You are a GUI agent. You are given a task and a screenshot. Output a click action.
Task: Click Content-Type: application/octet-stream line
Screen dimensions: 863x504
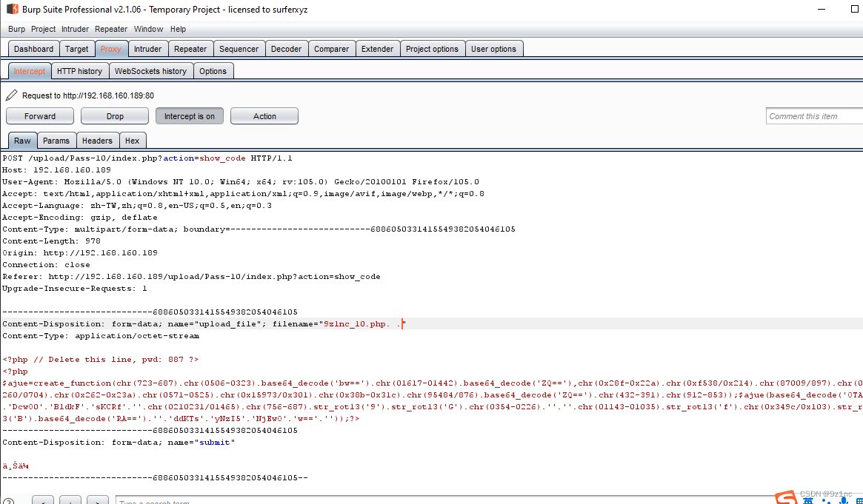(101, 336)
